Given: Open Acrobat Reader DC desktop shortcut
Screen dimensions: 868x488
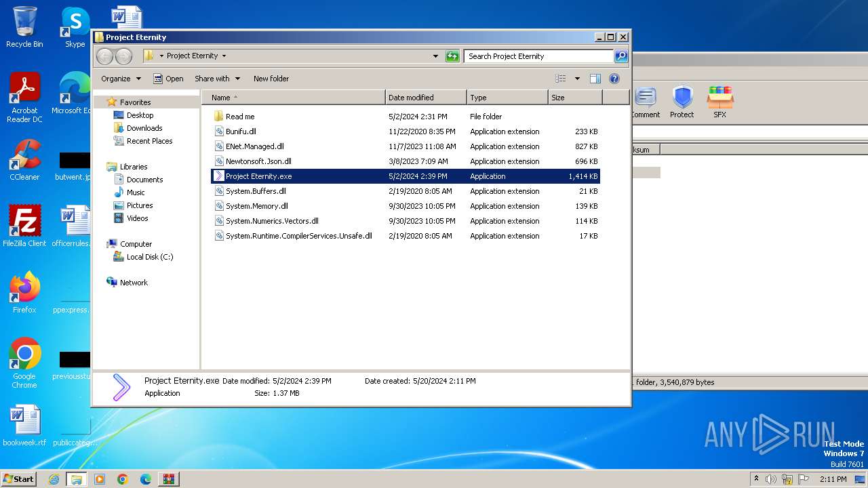Looking at the screenshot, I should pyautogui.click(x=24, y=98).
